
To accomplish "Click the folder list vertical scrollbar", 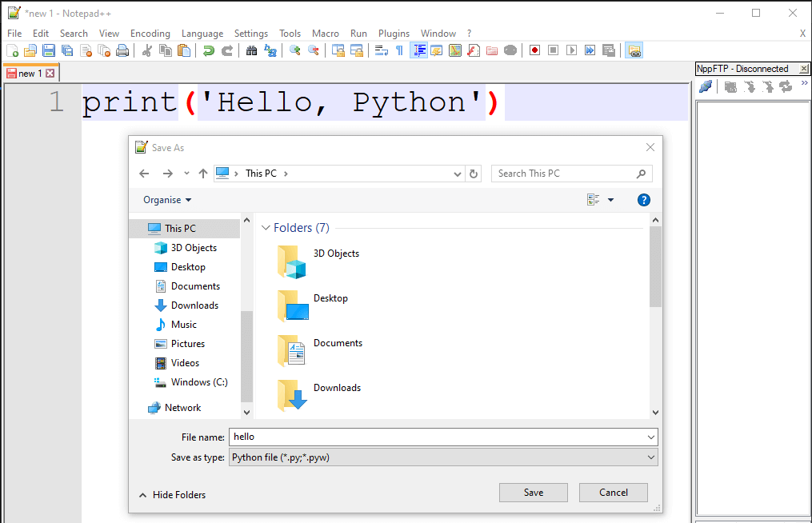I will (656, 316).
